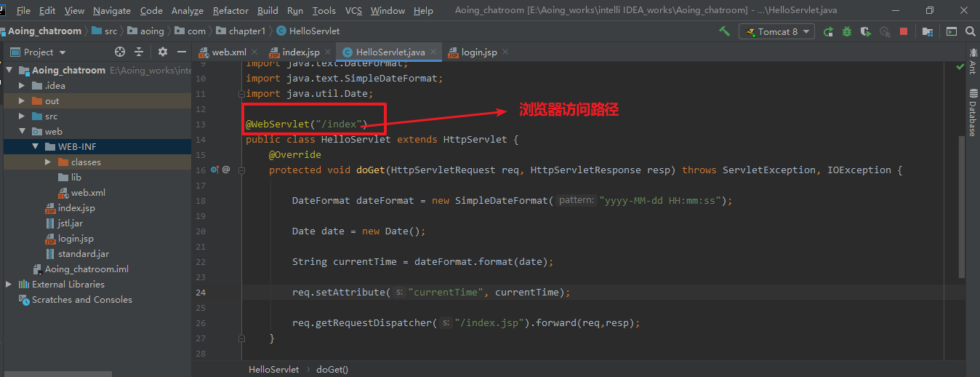Open the Navigate menu
The height and width of the screenshot is (377, 980).
pyautogui.click(x=112, y=10)
